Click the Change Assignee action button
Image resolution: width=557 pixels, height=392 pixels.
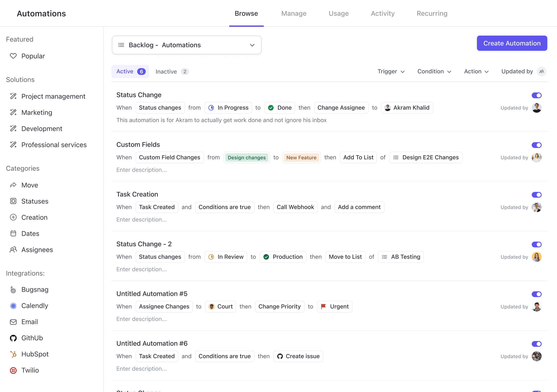341,108
